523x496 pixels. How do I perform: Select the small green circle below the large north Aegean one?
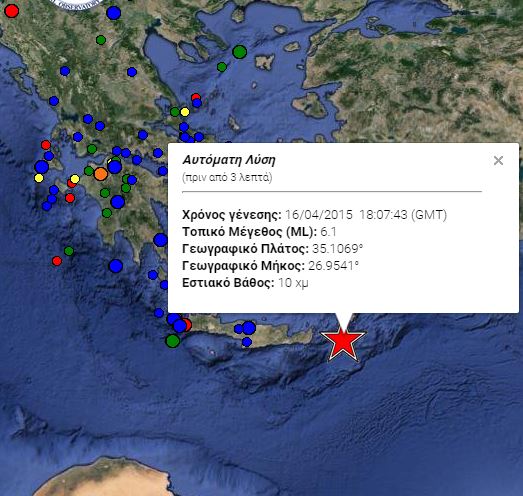coord(222,67)
